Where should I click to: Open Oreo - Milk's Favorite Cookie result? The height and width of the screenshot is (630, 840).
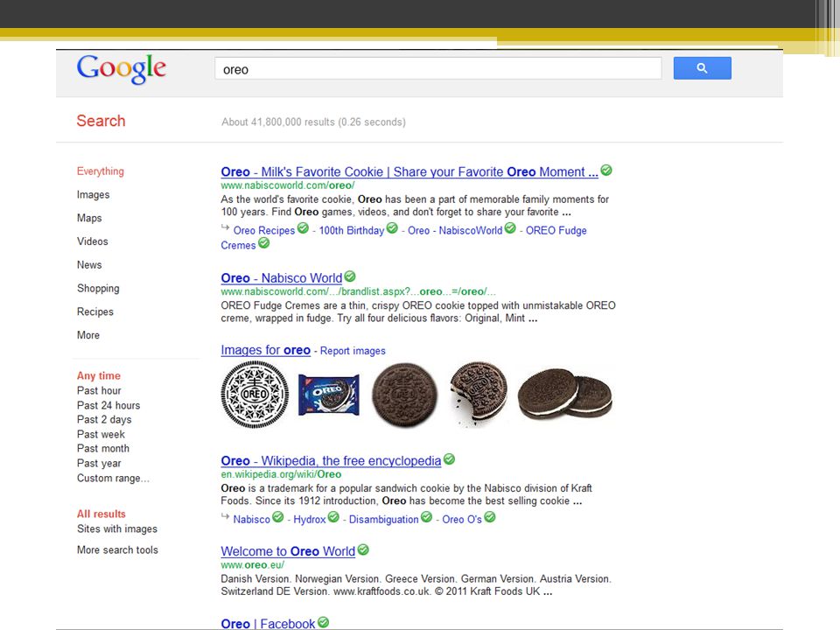pos(409,172)
